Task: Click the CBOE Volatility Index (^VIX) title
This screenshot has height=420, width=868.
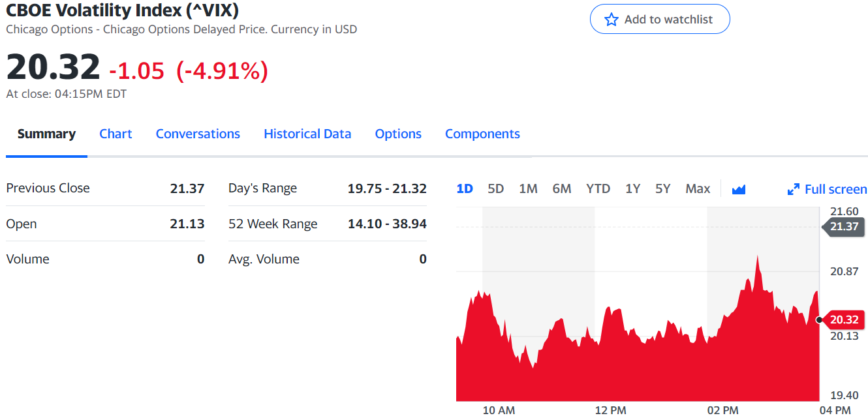Action: (122, 10)
